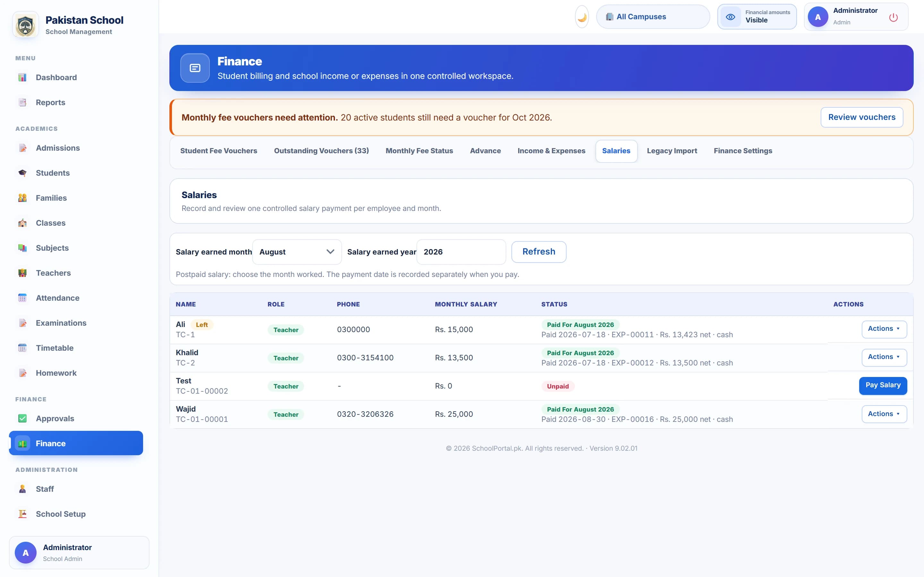This screenshot has width=924, height=577.
Task: Click the Review vouchers button
Action: coord(862,118)
